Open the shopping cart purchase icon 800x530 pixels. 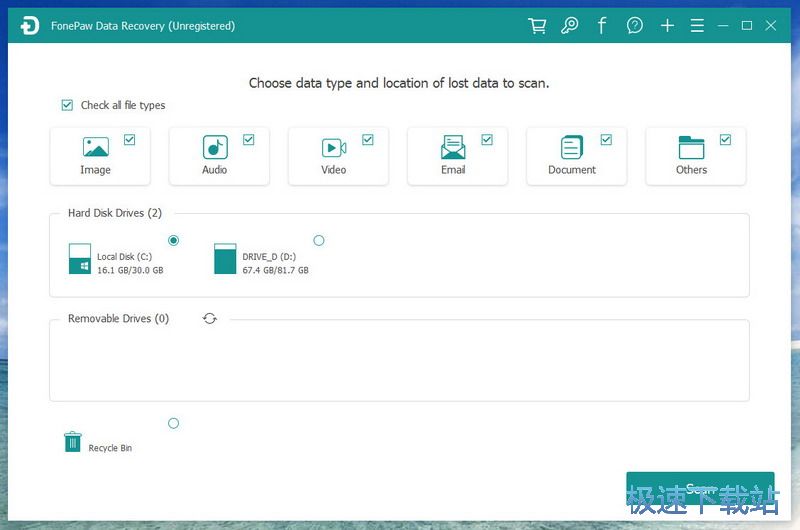tap(537, 26)
